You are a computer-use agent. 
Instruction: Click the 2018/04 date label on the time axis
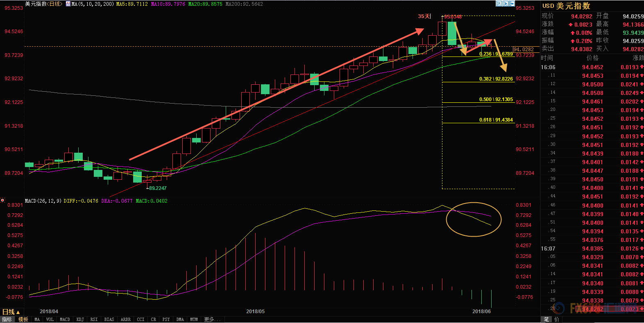pyautogui.click(x=49, y=312)
